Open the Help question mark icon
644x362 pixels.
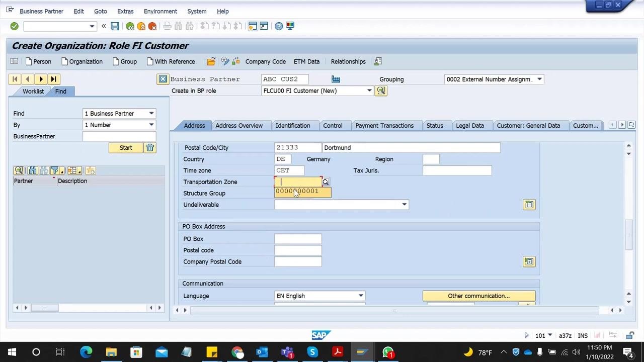[x=279, y=26]
